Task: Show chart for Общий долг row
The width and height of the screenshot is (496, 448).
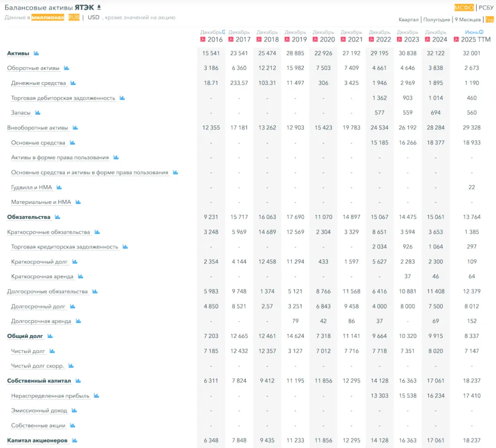Action: coord(50,336)
